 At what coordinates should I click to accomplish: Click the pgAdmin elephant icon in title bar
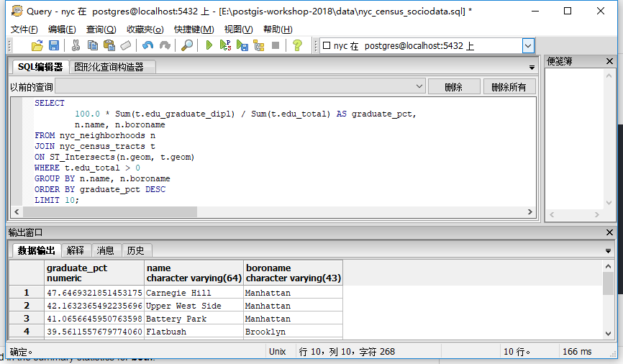[17, 11]
